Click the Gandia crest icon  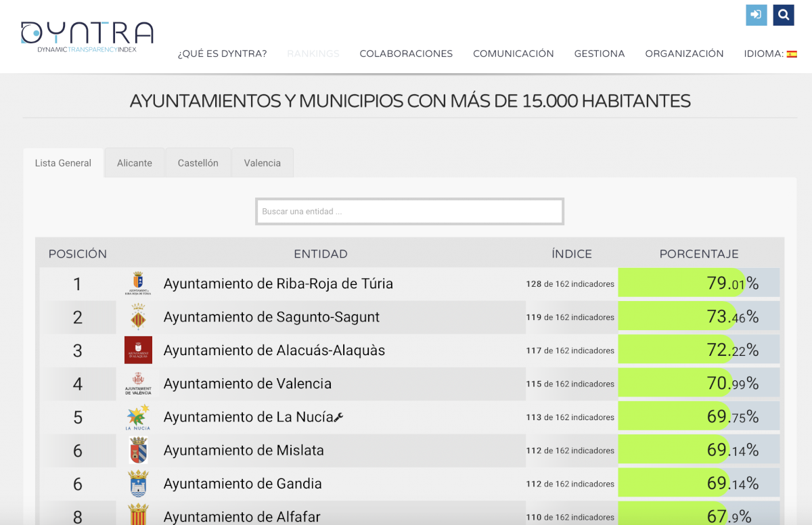138,483
